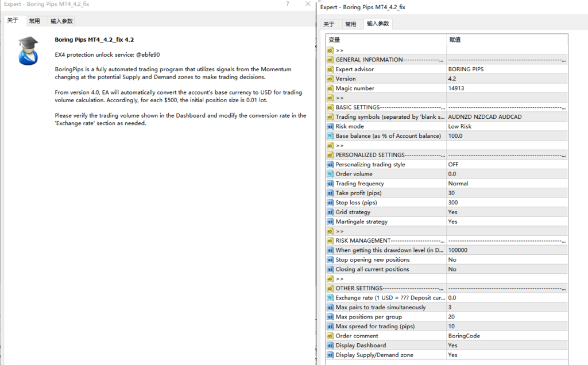588x365 pixels.
Task: Open the Risk mode Low Risk dropdown
Action: [x=459, y=126]
